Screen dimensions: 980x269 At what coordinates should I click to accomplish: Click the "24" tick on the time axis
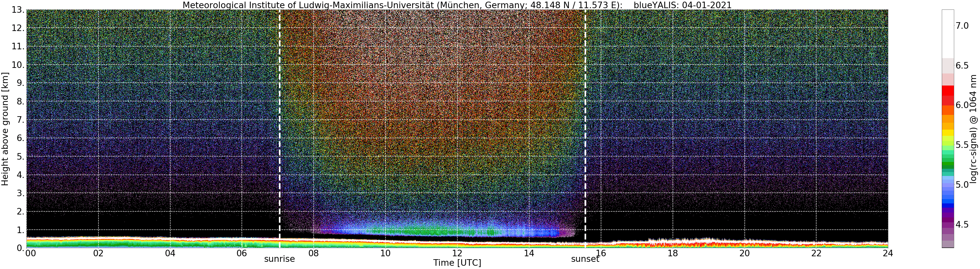click(x=888, y=253)
